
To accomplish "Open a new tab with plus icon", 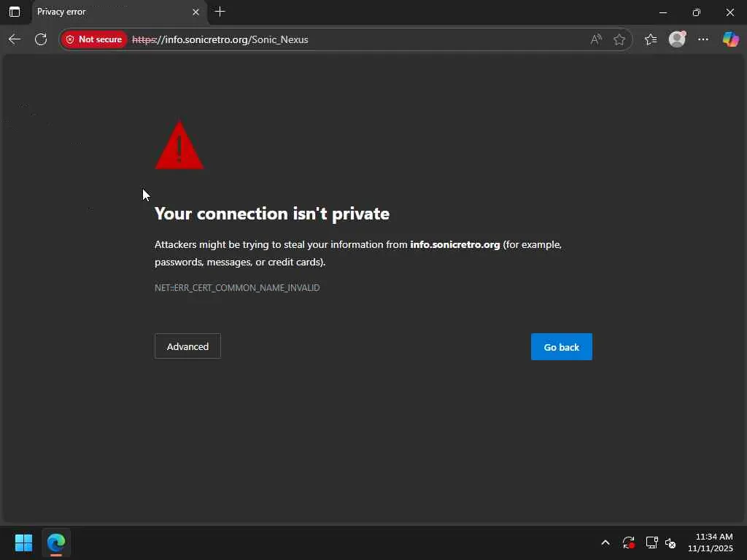I will pos(220,12).
